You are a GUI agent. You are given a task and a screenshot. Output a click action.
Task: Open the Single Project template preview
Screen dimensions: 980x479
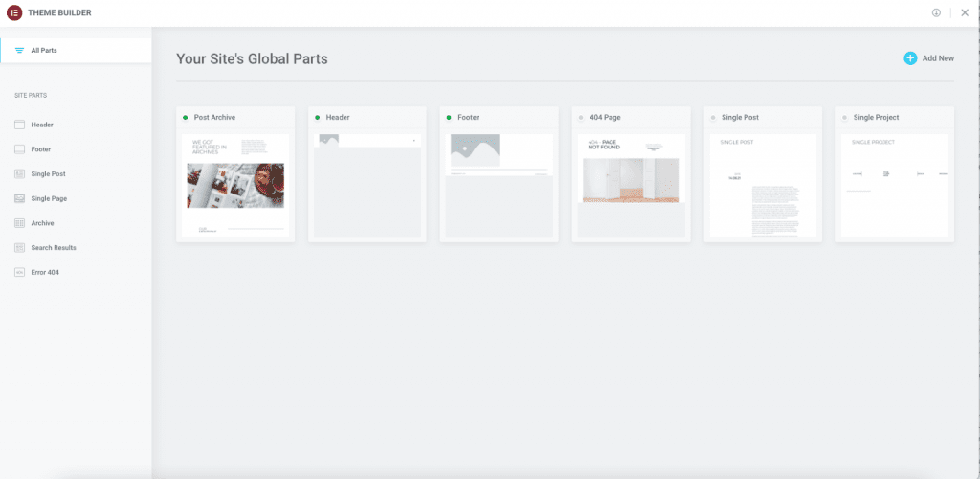click(895, 185)
